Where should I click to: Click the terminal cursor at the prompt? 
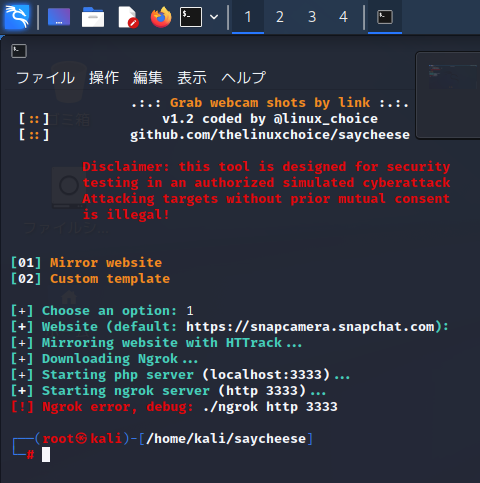(46, 455)
